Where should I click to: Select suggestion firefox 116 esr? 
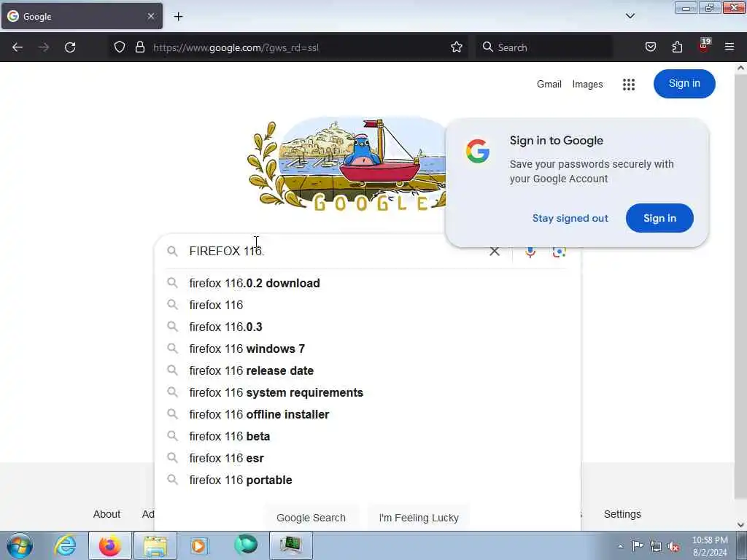point(368,459)
